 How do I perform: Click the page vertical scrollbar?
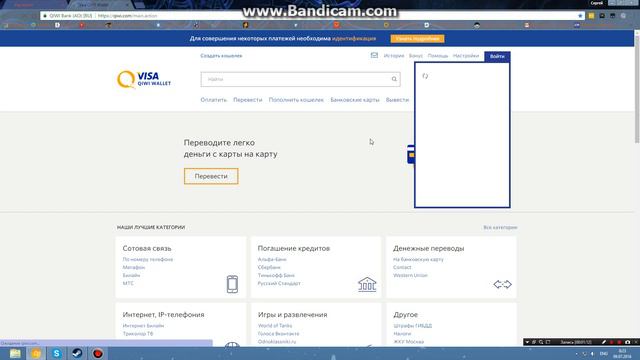(637, 88)
